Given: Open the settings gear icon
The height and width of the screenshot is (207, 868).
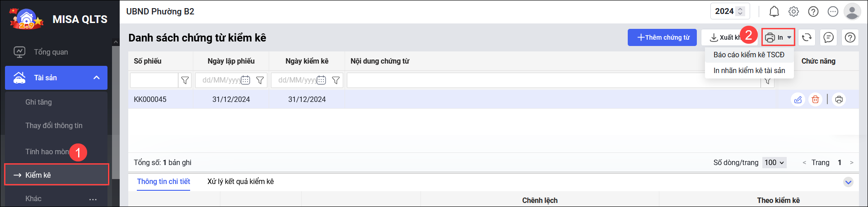Looking at the screenshot, I should [793, 11].
